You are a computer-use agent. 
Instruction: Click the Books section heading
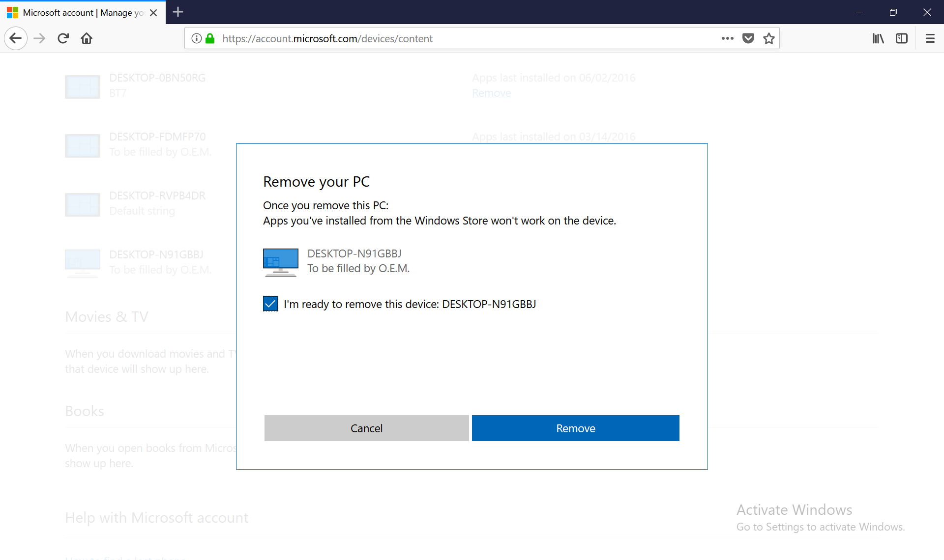[85, 411]
